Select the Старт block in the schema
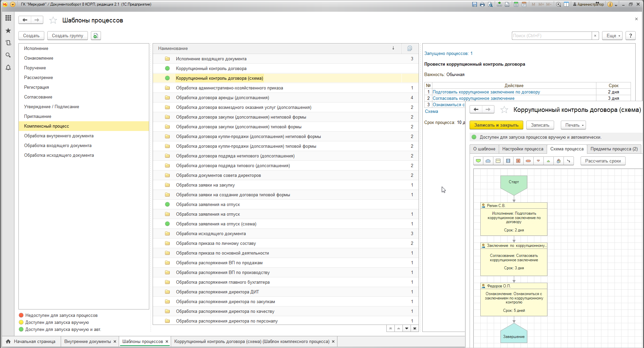This screenshot has height=348, width=644. pos(514,185)
